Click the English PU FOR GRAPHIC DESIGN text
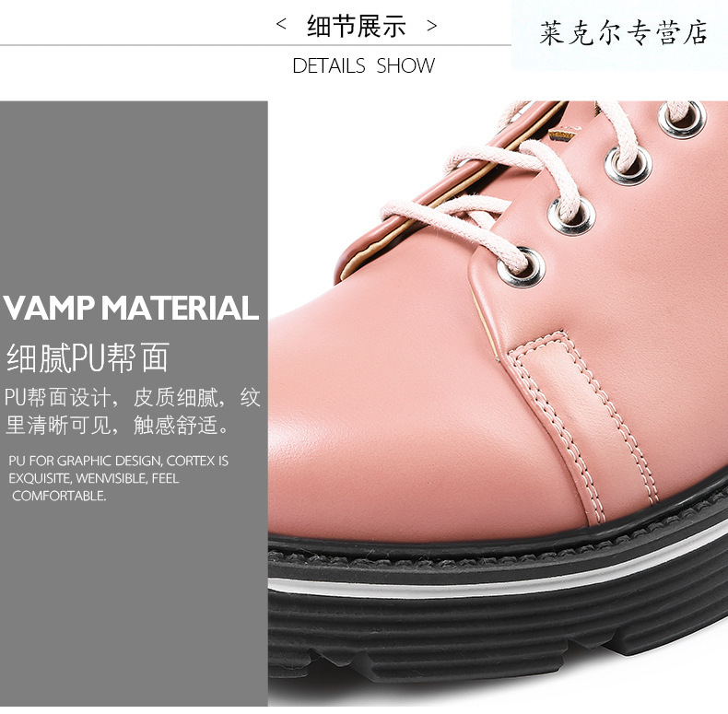This screenshot has height=714, width=728. (118, 478)
